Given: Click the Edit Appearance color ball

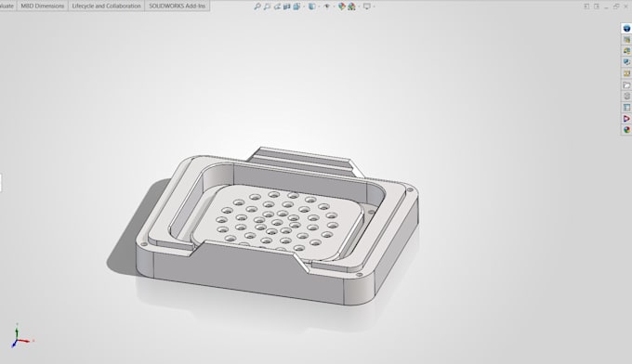Looking at the screenshot, I should (342, 6).
